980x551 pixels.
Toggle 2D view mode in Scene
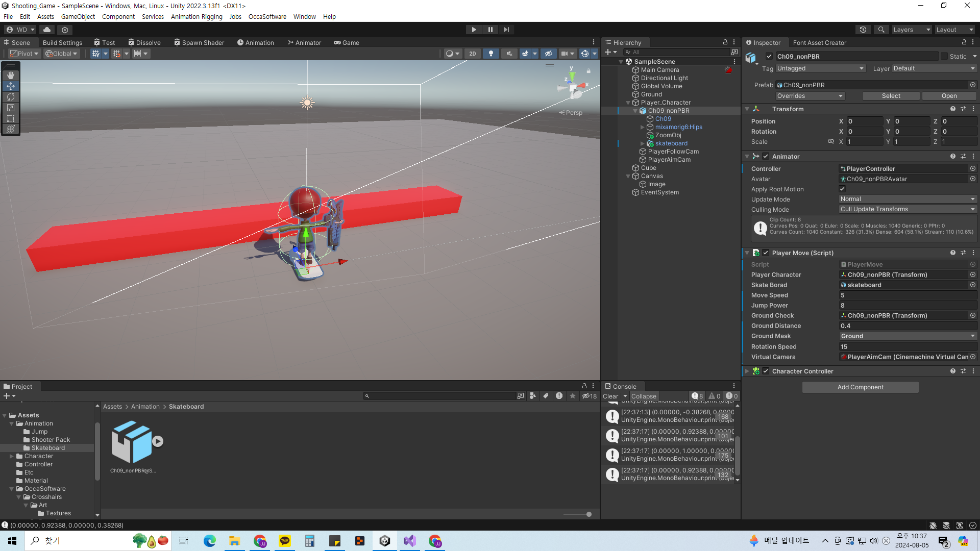(473, 54)
